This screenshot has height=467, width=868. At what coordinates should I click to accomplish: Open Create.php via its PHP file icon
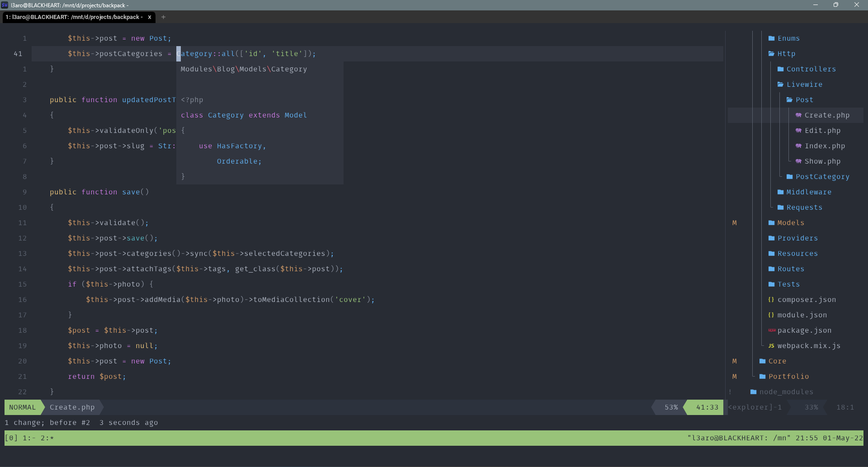coord(799,115)
